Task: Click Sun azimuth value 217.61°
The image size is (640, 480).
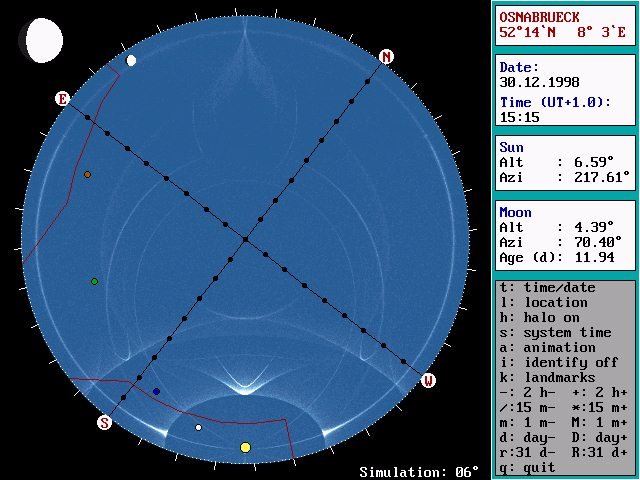Action: pyautogui.click(x=602, y=177)
